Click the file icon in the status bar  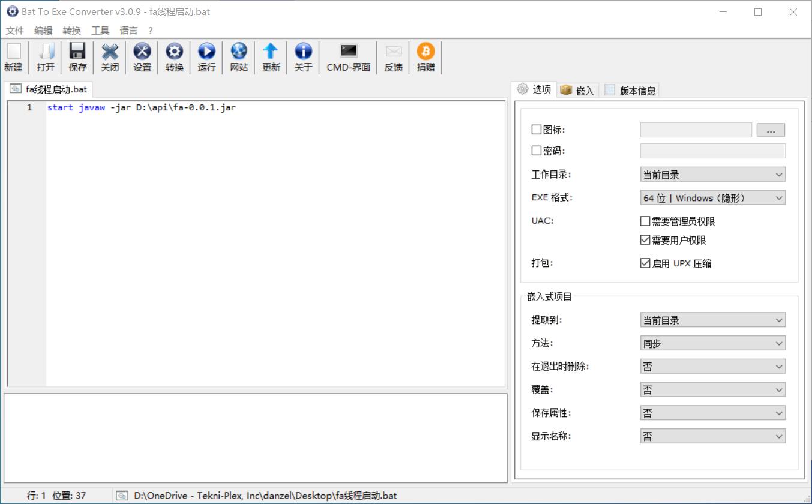pyautogui.click(x=122, y=496)
